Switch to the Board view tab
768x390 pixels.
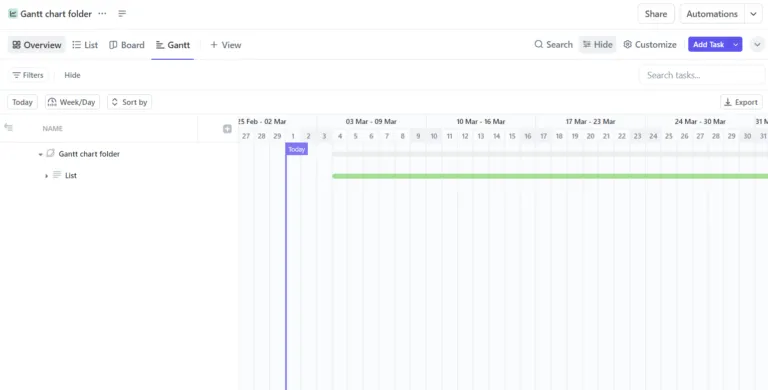(x=127, y=45)
